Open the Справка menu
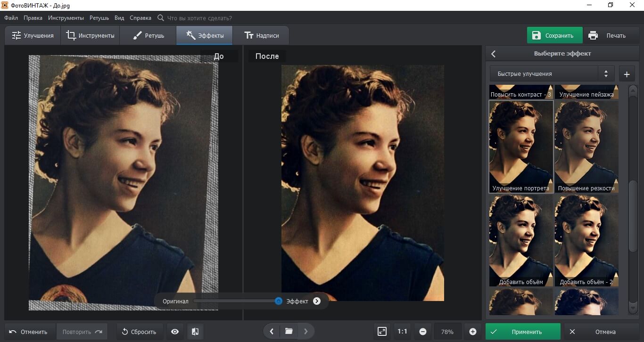 click(140, 18)
